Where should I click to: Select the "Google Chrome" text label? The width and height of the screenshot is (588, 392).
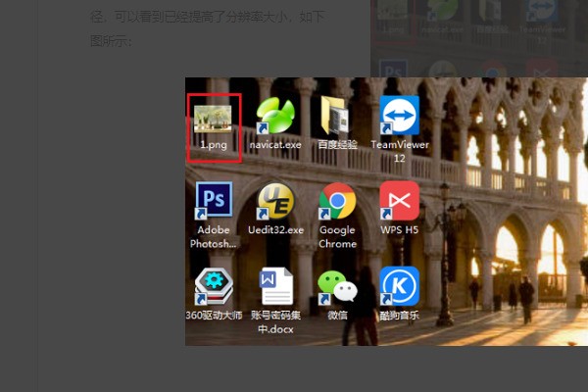point(337,236)
